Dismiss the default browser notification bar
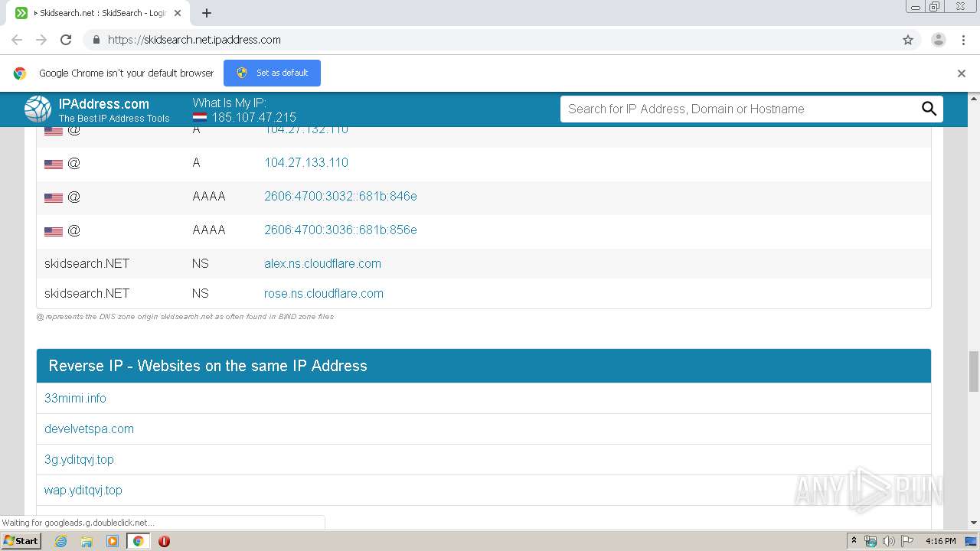 click(962, 73)
